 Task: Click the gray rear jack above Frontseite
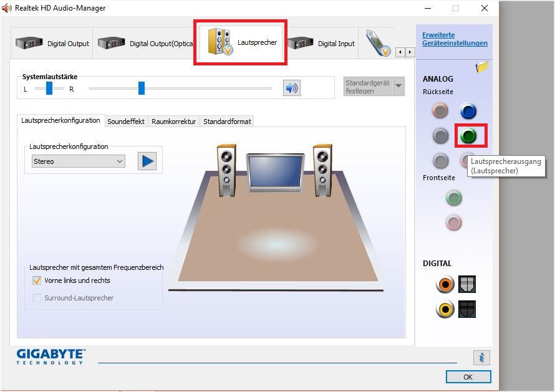pos(440,161)
